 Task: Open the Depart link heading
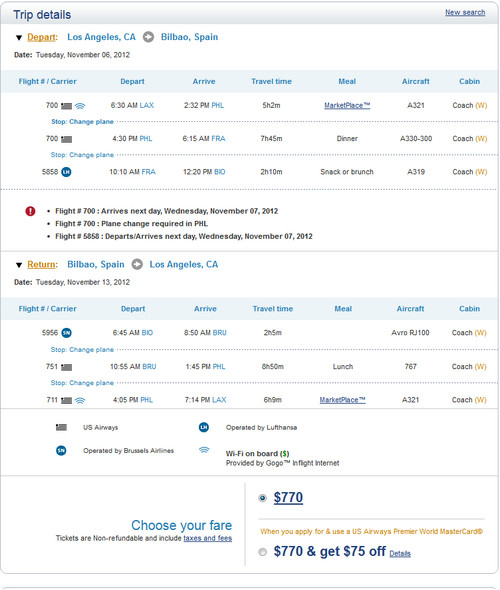pyautogui.click(x=41, y=37)
